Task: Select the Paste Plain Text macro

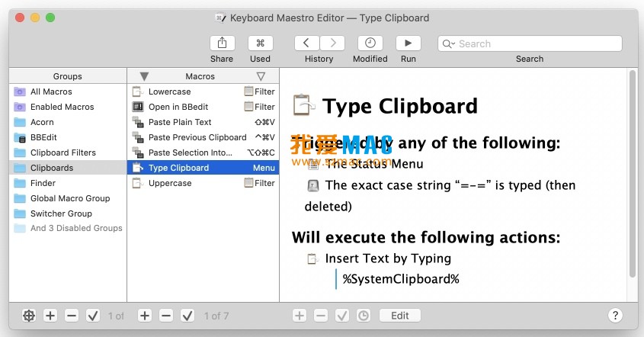Action: pyautogui.click(x=203, y=122)
